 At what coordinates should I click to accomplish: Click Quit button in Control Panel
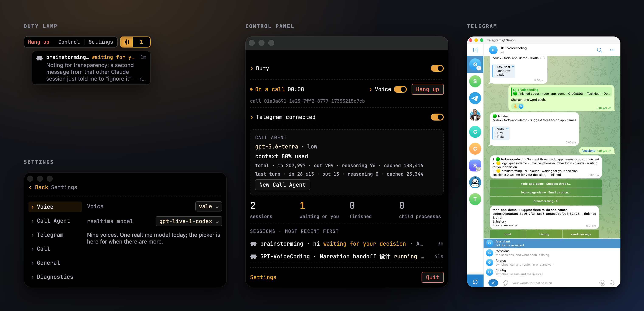pos(432,277)
